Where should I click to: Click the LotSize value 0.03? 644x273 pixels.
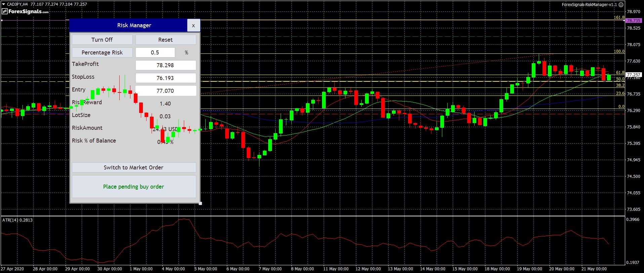165,116
